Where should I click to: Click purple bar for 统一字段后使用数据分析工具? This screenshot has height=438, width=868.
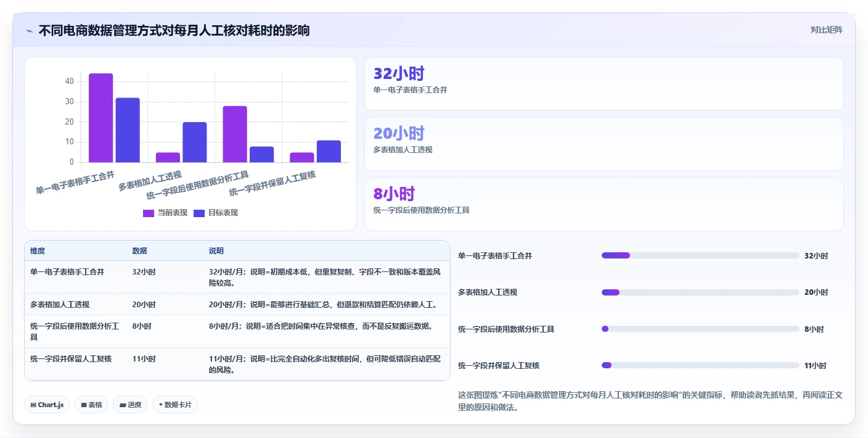click(x=235, y=134)
